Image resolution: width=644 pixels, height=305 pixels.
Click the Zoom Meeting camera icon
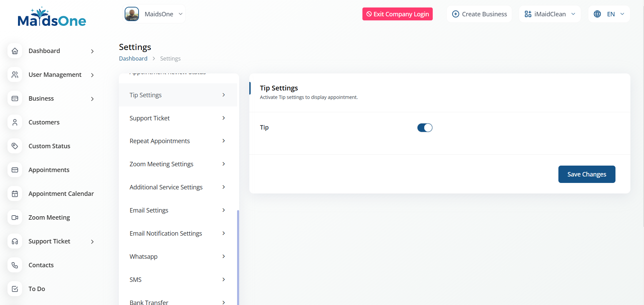(15, 218)
